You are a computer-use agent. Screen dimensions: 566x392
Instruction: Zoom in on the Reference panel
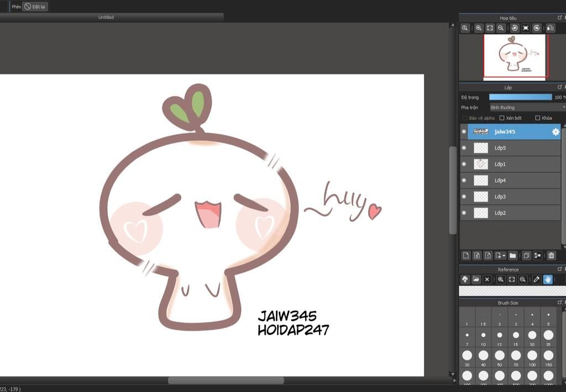pyautogui.click(x=501, y=279)
